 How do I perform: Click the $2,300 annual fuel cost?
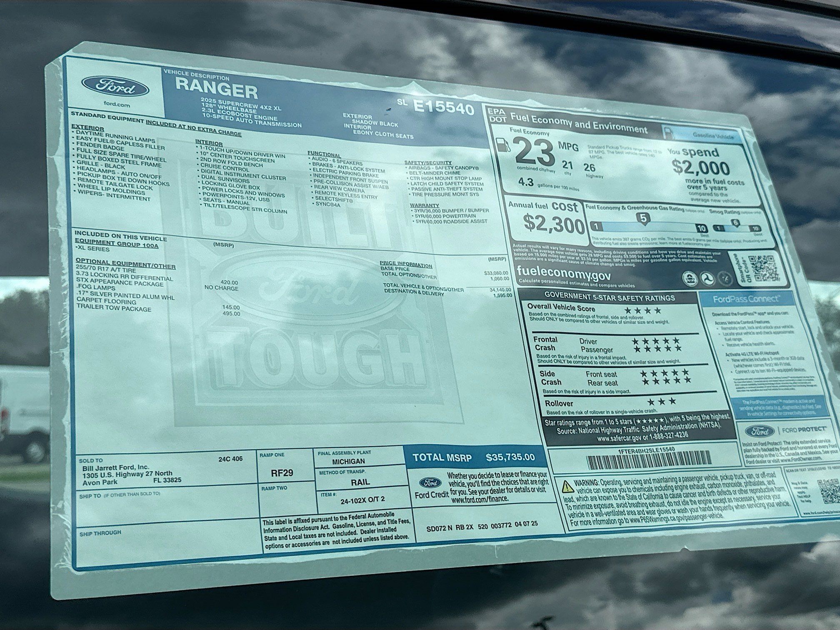[x=554, y=223]
